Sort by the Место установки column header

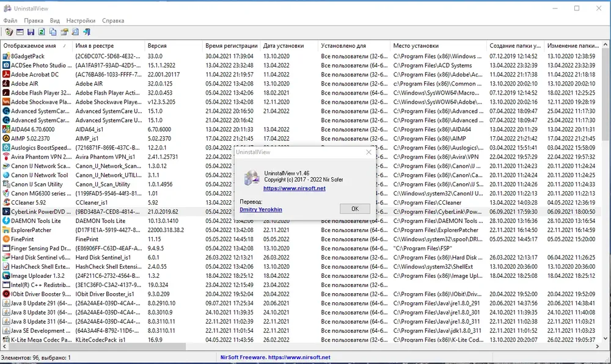coord(438,46)
